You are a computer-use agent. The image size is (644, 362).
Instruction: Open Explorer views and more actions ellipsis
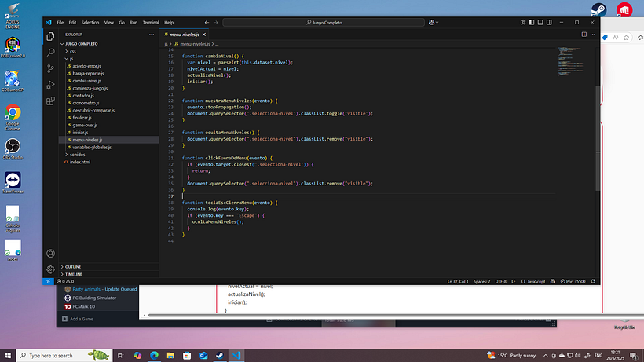coord(152,35)
